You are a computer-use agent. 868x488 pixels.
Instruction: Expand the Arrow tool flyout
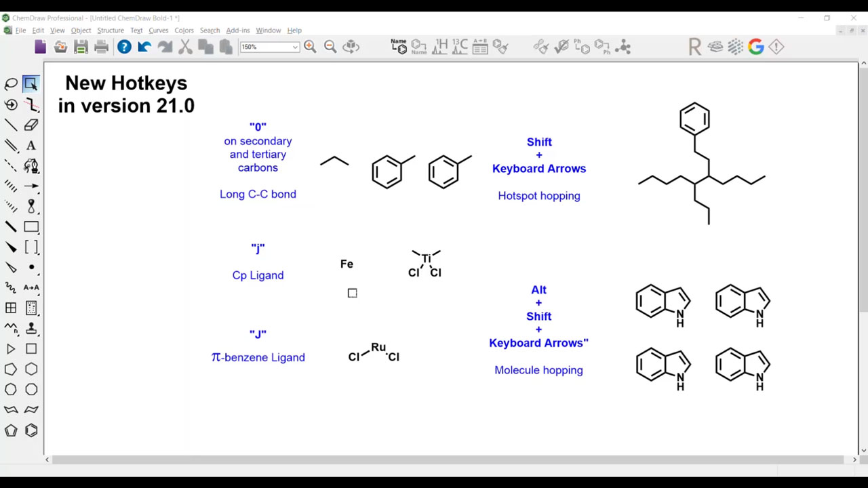tap(31, 186)
